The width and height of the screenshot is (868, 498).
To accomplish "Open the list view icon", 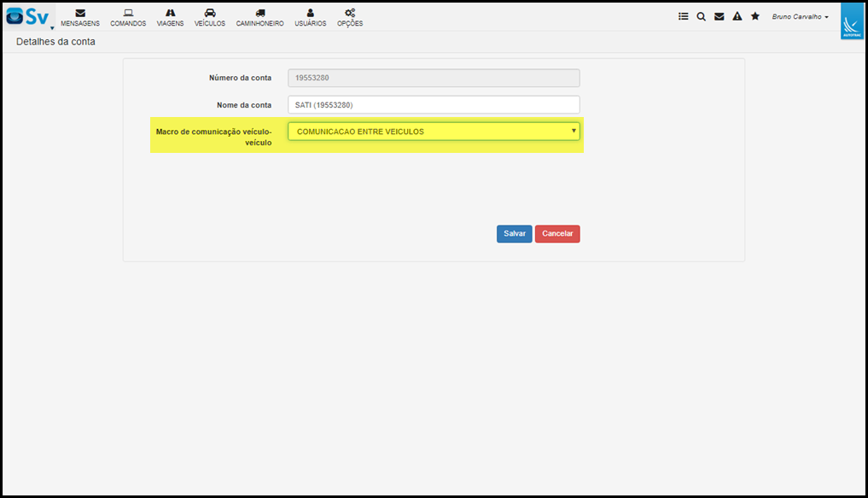I will (683, 16).
